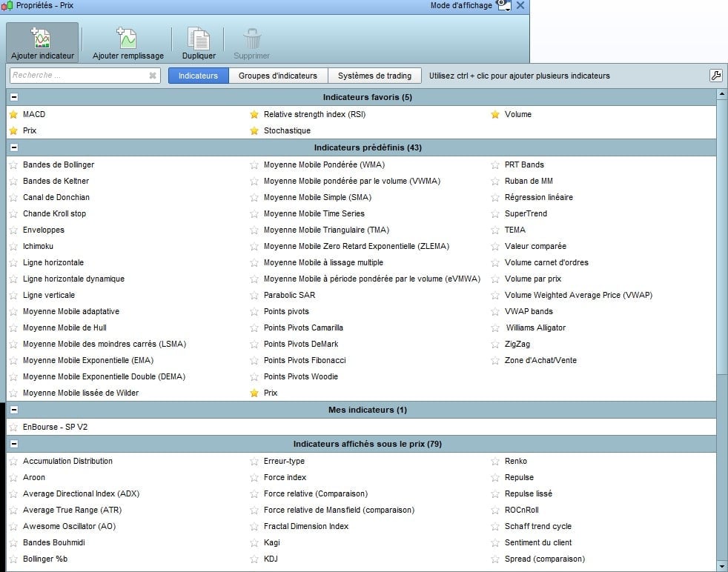Collapse the Indicateurs favoris section
The width and height of the screenshot is (728, 572).
point(14,97)
